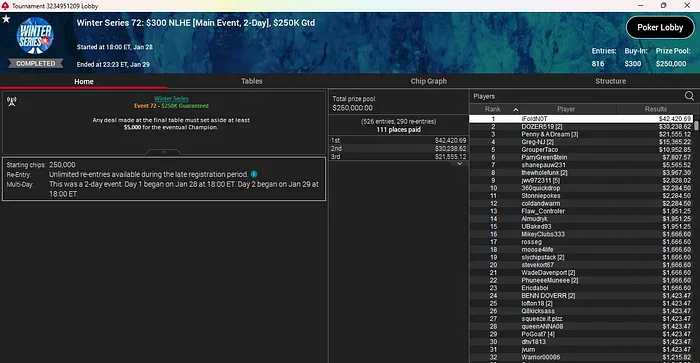Select player row moose4life

581,250
